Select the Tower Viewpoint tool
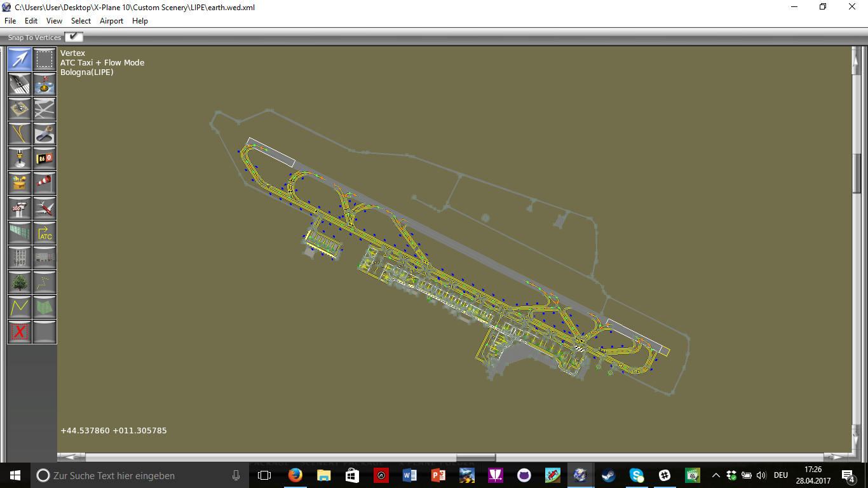 point(20,208)
